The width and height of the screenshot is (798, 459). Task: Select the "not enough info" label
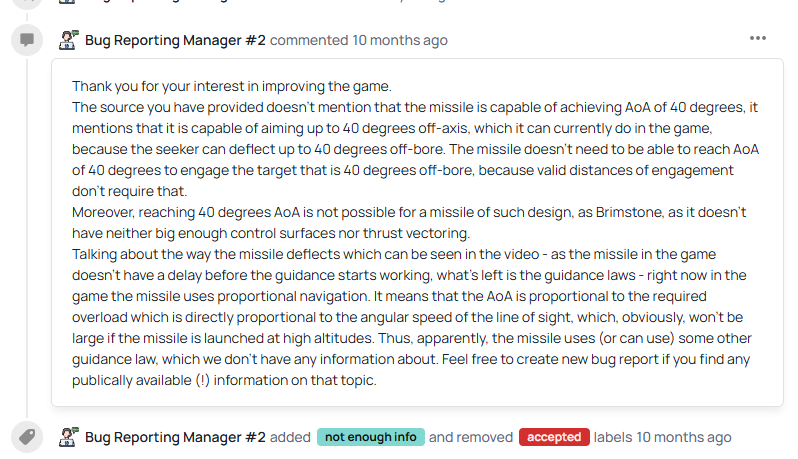coord(371,437)
